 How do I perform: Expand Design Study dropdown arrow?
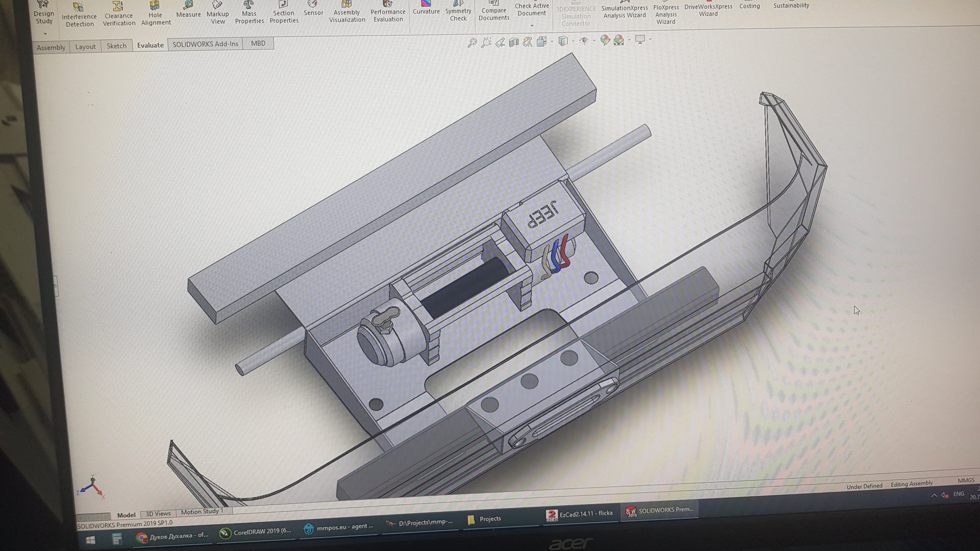45,33
